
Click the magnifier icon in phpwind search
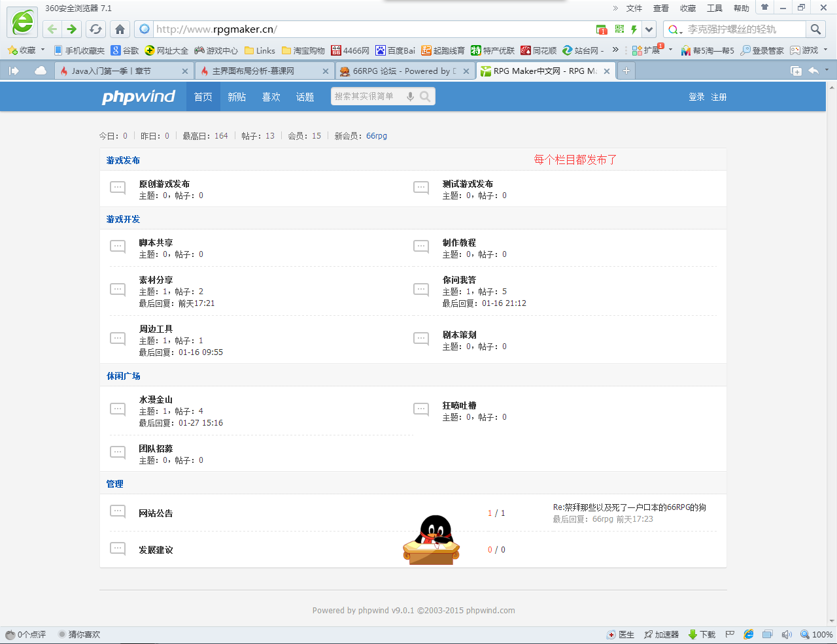tap(425, 97)
